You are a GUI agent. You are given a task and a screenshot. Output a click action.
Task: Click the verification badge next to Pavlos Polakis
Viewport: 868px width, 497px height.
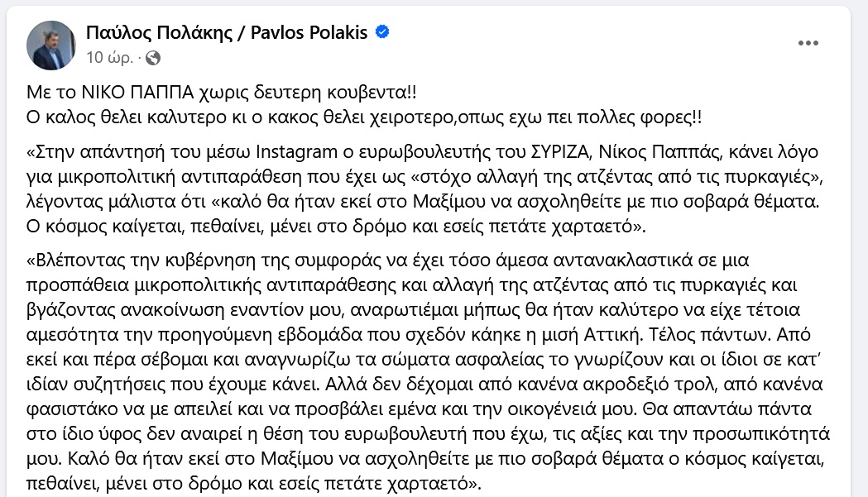(x=381, y=30)
